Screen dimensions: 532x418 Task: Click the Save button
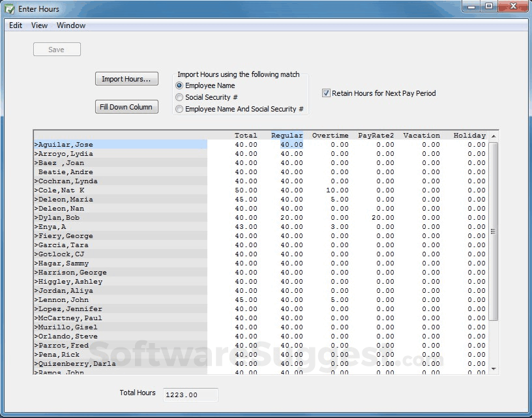56,49
